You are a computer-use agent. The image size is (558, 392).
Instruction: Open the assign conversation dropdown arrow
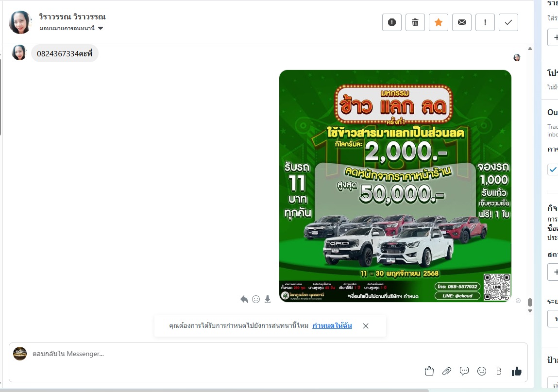pos(101,28)
